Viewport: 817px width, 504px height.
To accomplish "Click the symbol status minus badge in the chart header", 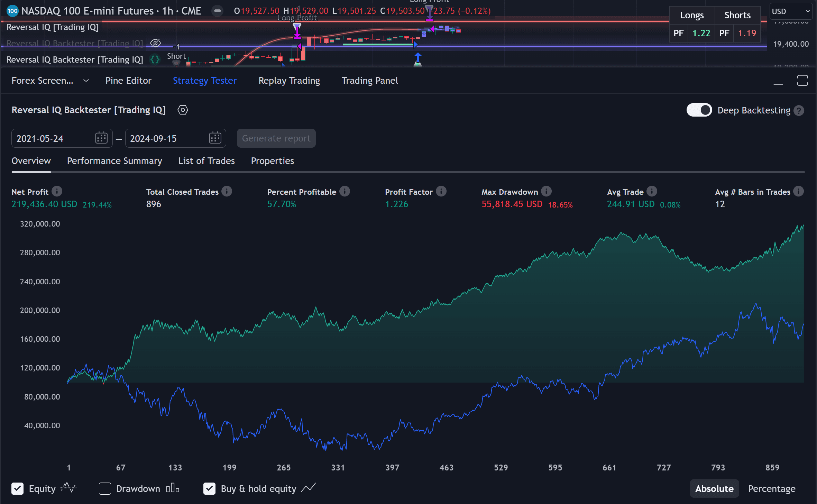I will (x=218, y=11).
